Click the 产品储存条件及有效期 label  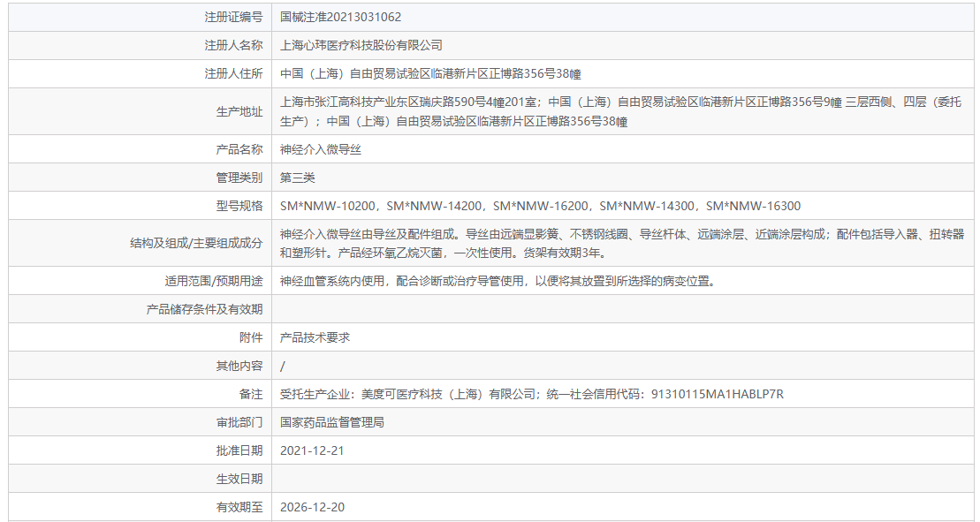point(204,310)
